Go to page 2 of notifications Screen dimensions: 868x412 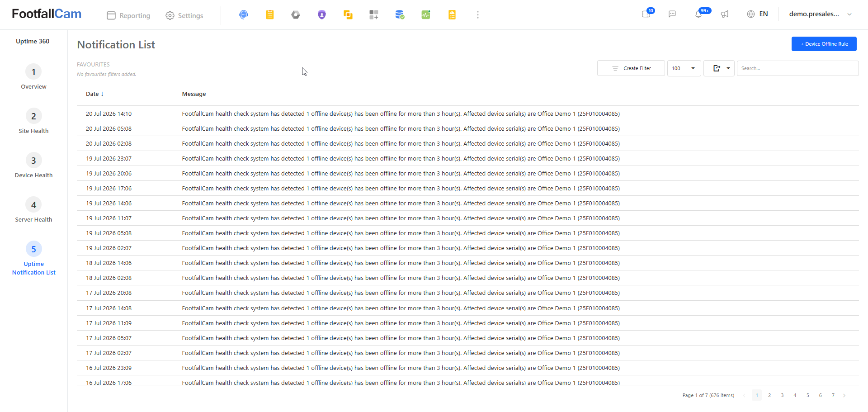coord(769,395)
